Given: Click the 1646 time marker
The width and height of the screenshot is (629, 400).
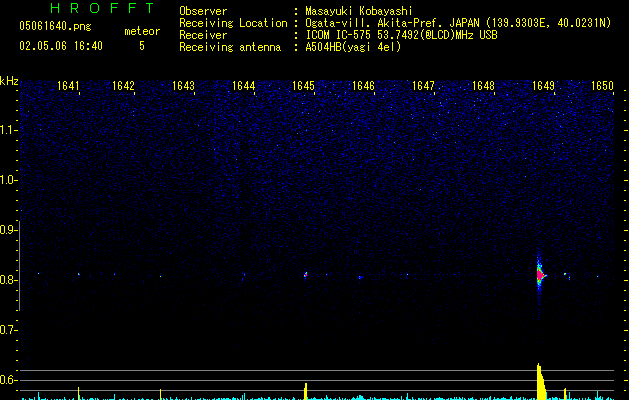Looking at the screenshot, I should [363, 86].
